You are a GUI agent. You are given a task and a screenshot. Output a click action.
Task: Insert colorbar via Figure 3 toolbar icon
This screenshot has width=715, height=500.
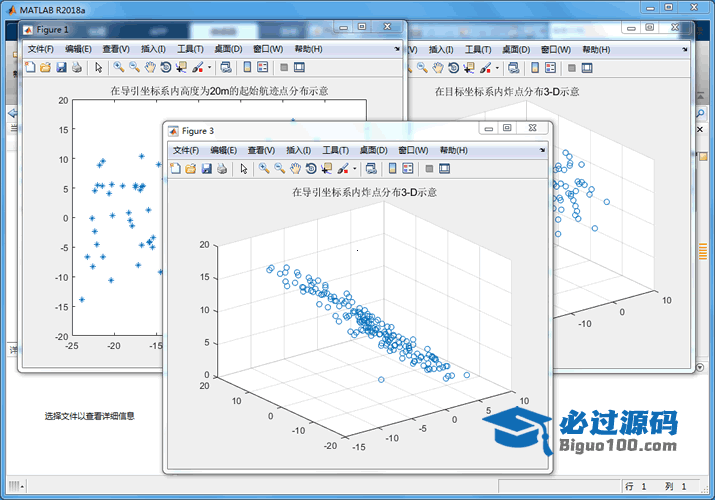tap(393, 169)
